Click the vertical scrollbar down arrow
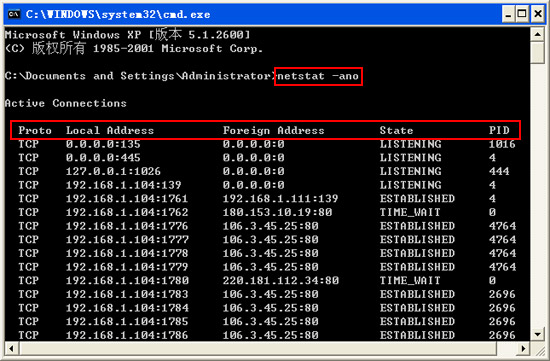550x361 pixels. pos(537,334)
